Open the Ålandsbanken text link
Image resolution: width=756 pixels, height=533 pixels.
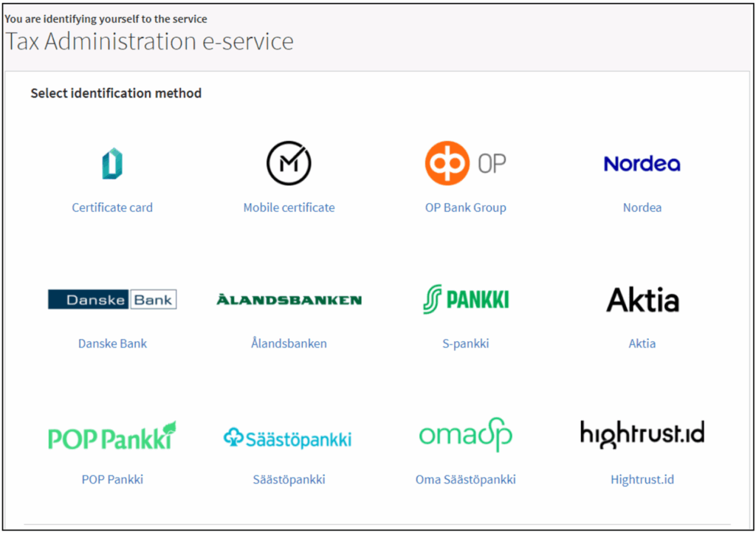(x=289, y=343)
